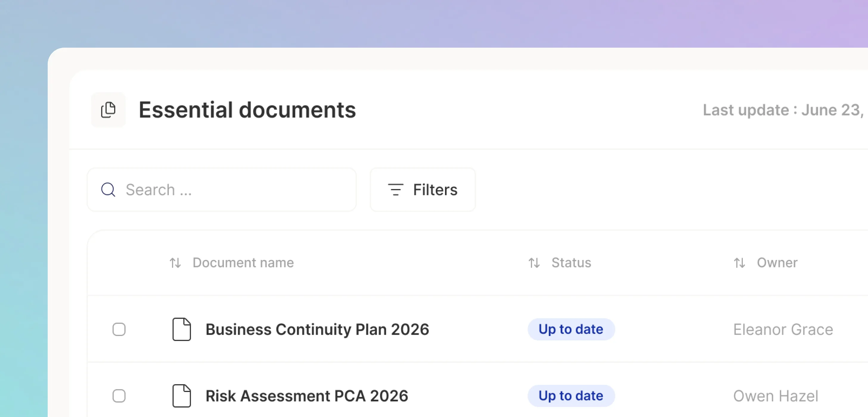Sort by Status arrows icon

(x=534, y=263)
